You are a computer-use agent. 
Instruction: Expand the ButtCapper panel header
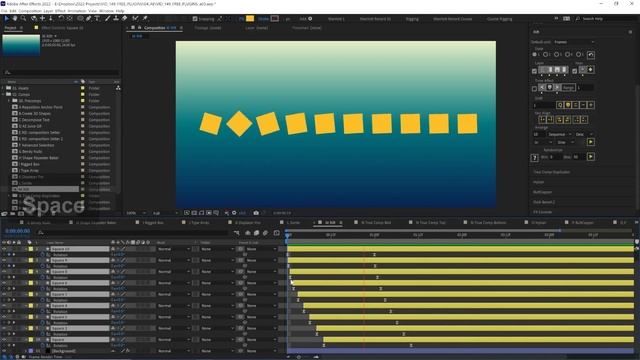tap(542, 192)
